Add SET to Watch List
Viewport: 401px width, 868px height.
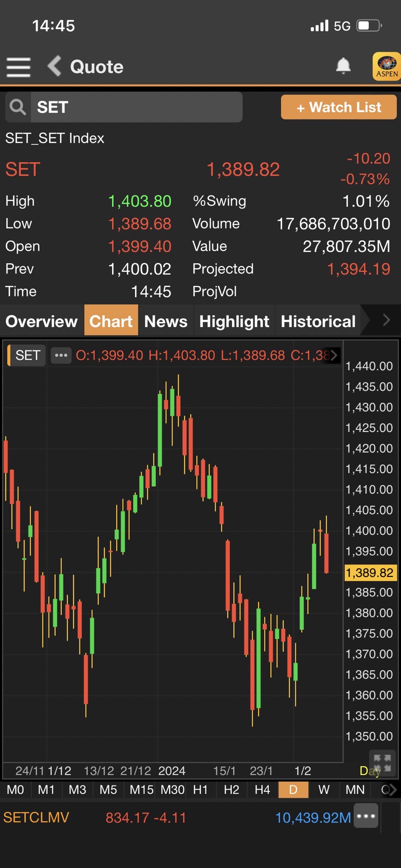338,107
